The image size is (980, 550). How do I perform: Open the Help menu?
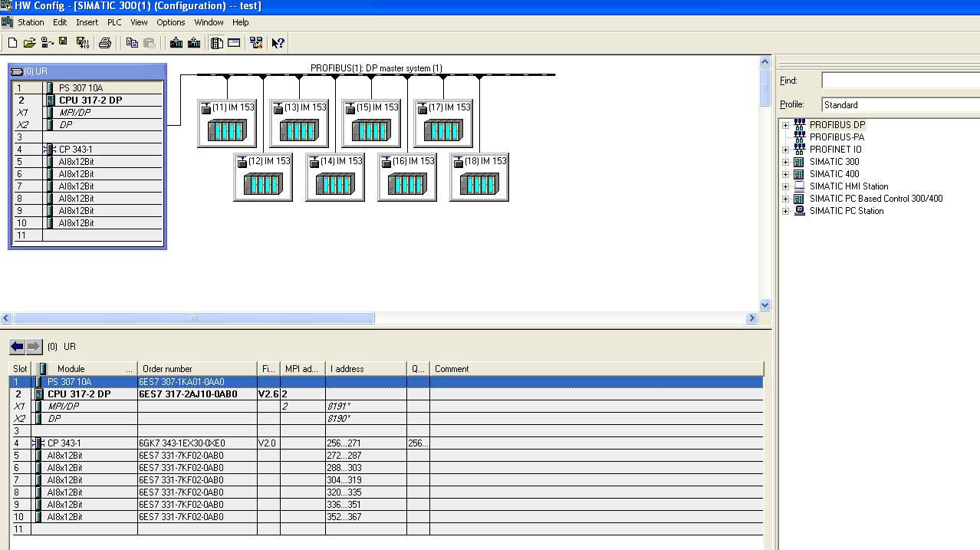241,22
